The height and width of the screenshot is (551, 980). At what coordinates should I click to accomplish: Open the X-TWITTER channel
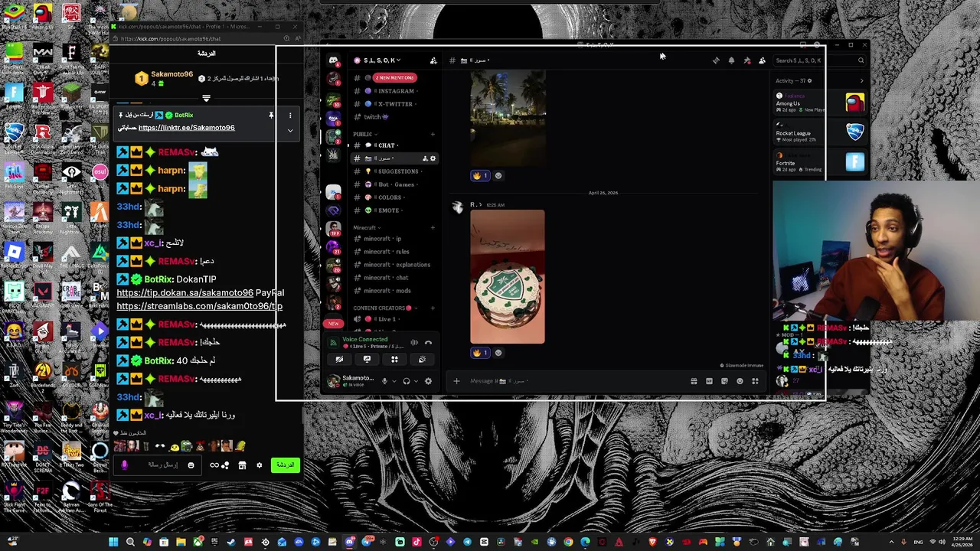[x=394, y=104]
